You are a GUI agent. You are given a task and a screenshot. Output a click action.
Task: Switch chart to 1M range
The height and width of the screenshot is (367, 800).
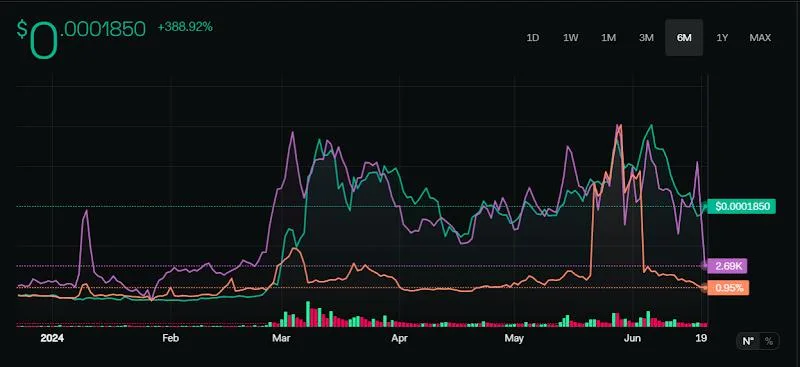point(608,38)
